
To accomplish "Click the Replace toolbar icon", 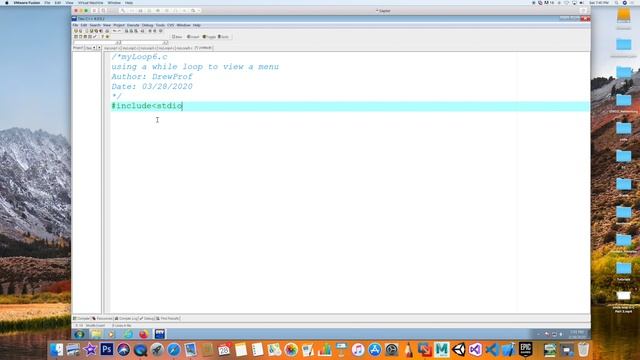I will click(131, 31).
